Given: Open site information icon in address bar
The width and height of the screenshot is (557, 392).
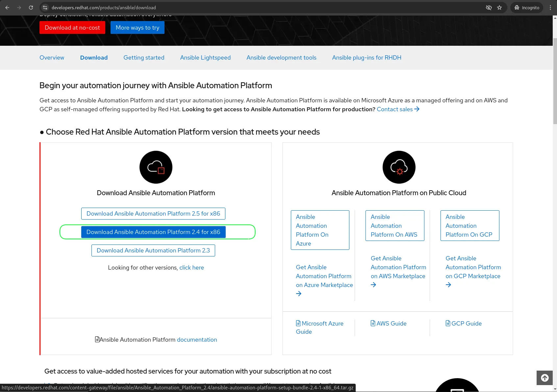Looking at the screenshot, I should point(45,8).
